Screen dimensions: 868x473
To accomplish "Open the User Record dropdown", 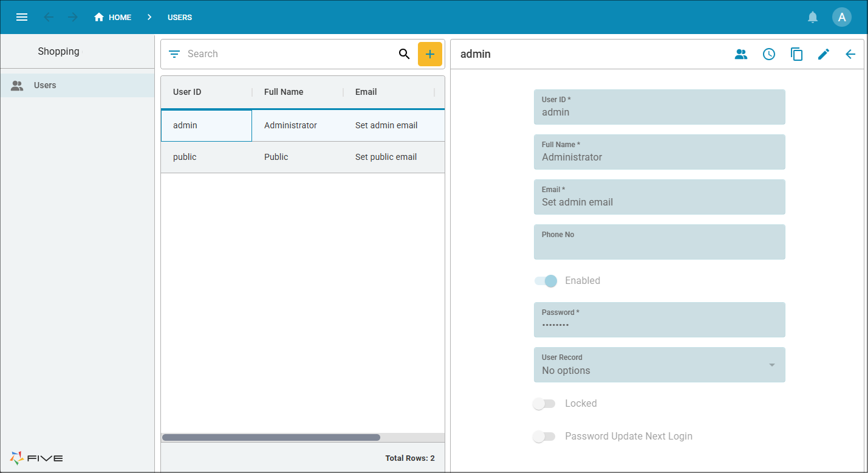I will pyautogui.click(x=771, y=365).
